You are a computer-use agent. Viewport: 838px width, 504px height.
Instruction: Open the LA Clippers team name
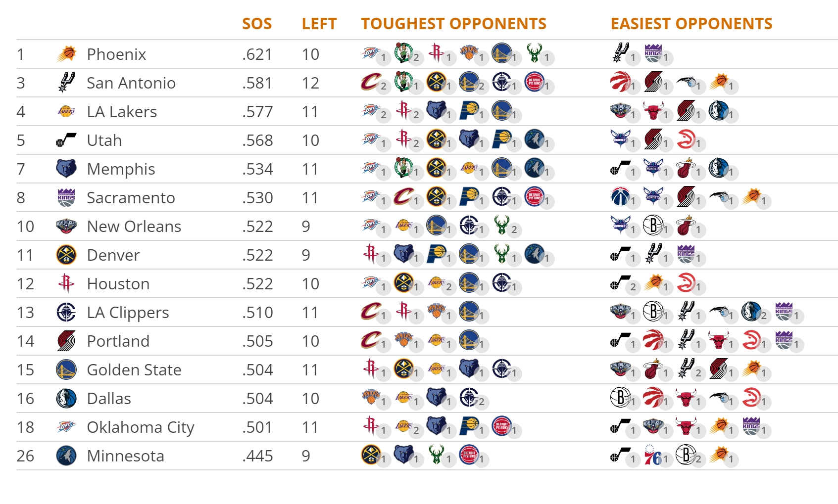[x=128, y=313]
